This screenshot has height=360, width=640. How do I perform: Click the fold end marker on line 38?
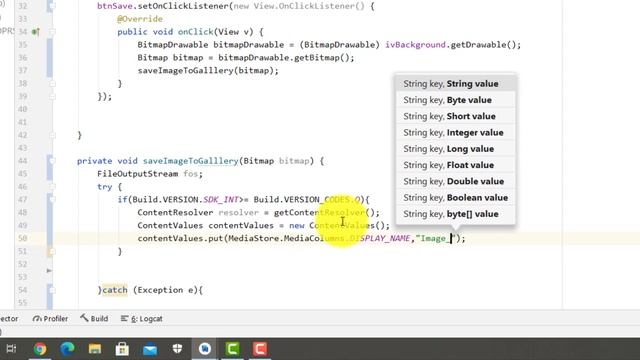[x=52, y=83]
